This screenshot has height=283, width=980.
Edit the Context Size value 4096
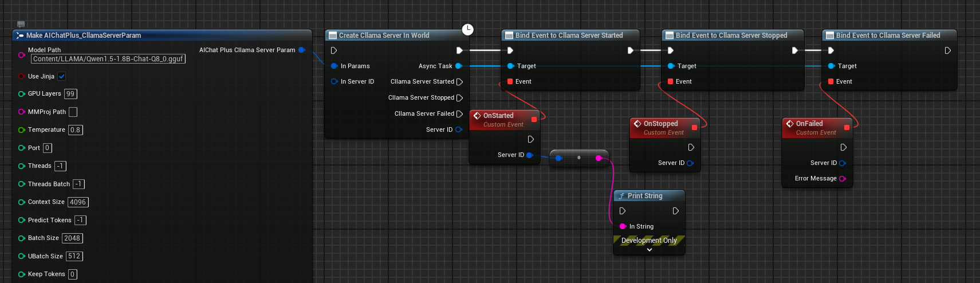click(78, 202)
